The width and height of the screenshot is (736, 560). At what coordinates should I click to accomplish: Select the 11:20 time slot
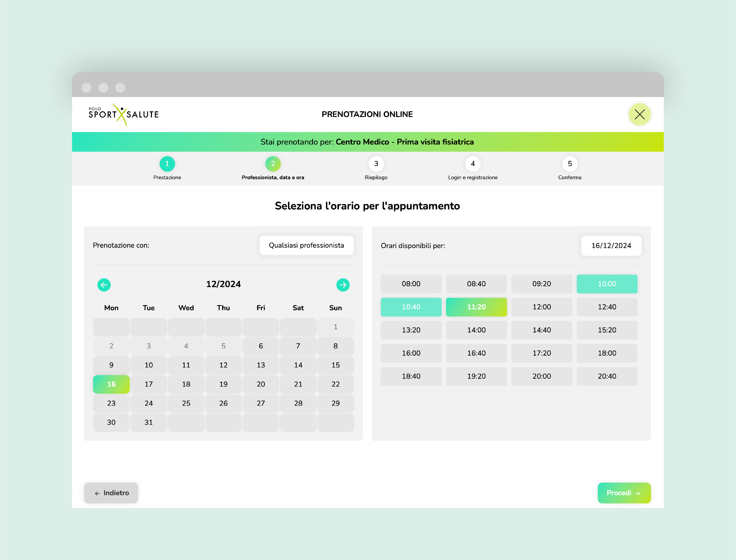(x=476, y=307)
